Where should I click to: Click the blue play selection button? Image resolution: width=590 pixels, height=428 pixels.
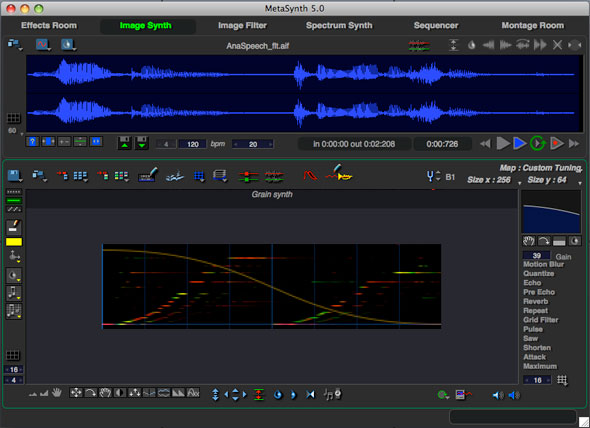[520, 143]
